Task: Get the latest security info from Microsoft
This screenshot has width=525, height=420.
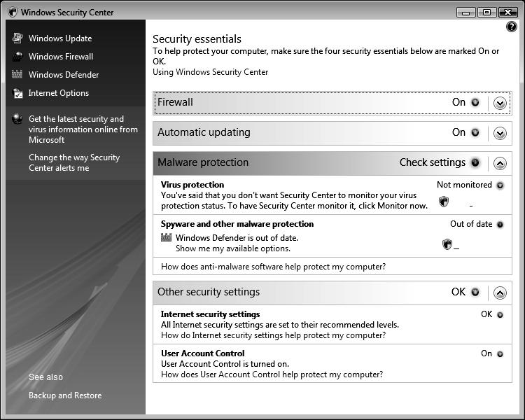Action: [x=83, y=129]
